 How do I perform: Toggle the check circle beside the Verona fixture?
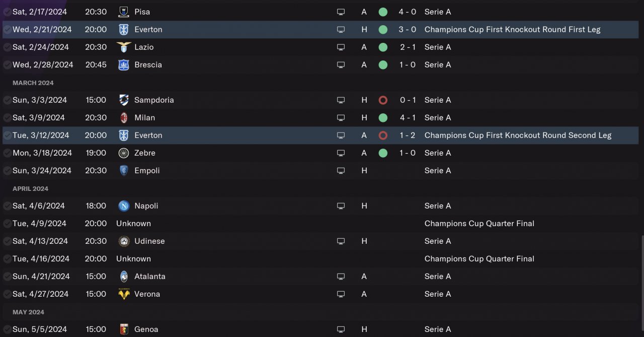7,294
